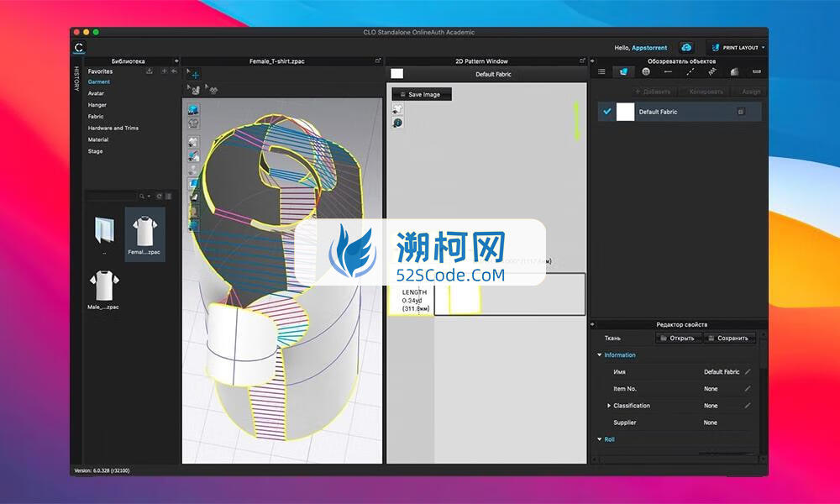Open the HISTORY side tab
The height and width of the screenshot is (504, 840).
pyautogui.click(x=76, y=79)
